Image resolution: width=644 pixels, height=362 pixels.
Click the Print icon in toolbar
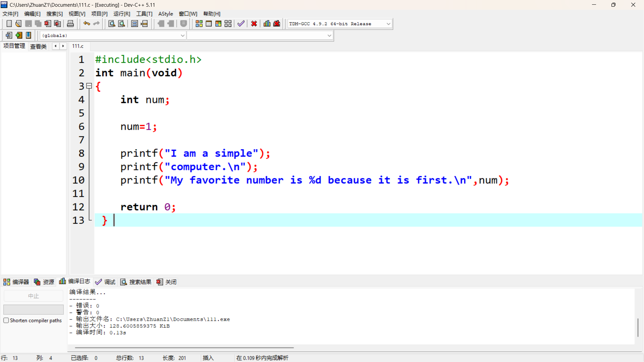point(70,23)
